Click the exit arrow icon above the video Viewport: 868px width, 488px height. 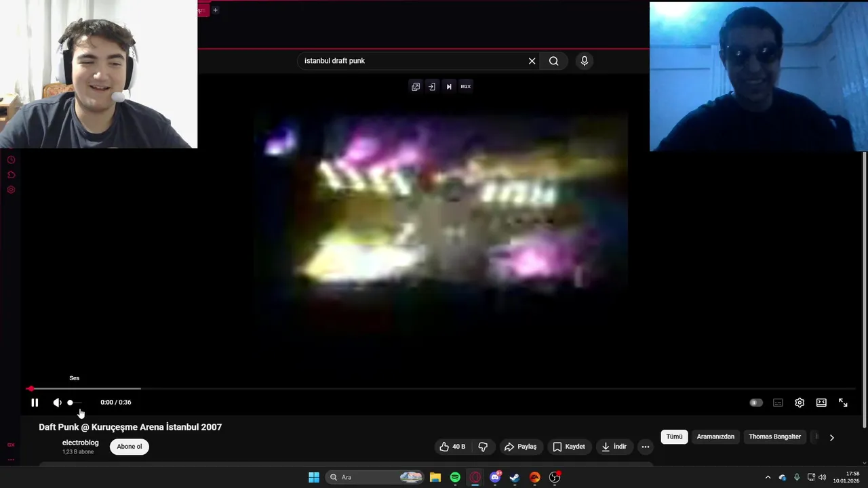point(432,87)
